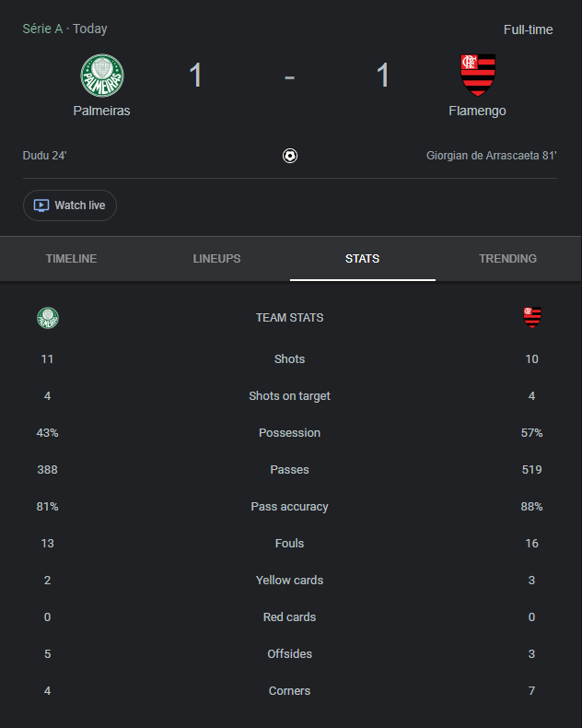The image size is (582, 728).
Task: Click the soccer ball goal icon
Action: [x=290, y=156]
